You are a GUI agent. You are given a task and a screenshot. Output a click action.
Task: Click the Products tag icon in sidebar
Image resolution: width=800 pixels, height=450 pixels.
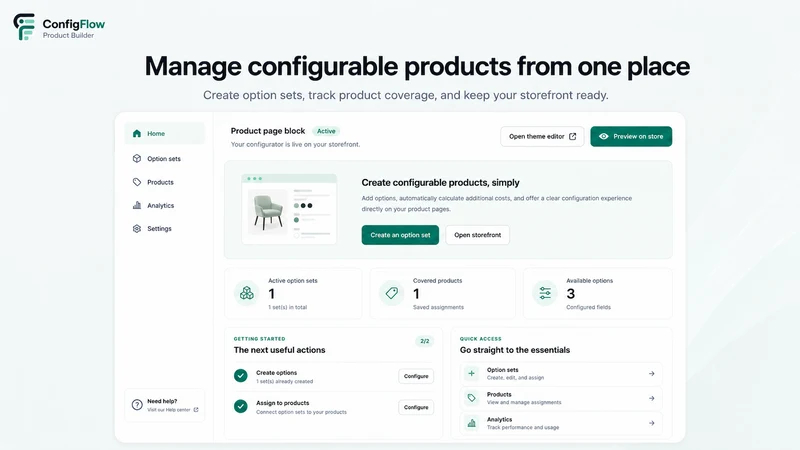(x=137, y=182)
